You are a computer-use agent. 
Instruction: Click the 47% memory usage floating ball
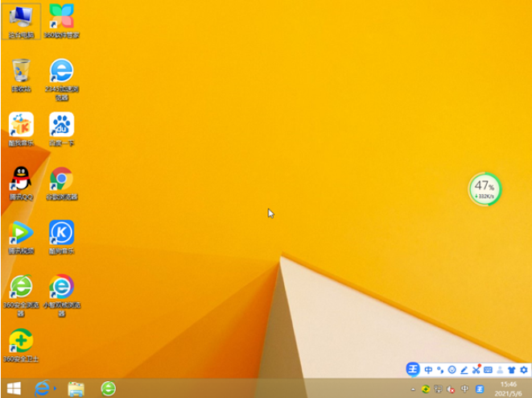pos(485,189)
